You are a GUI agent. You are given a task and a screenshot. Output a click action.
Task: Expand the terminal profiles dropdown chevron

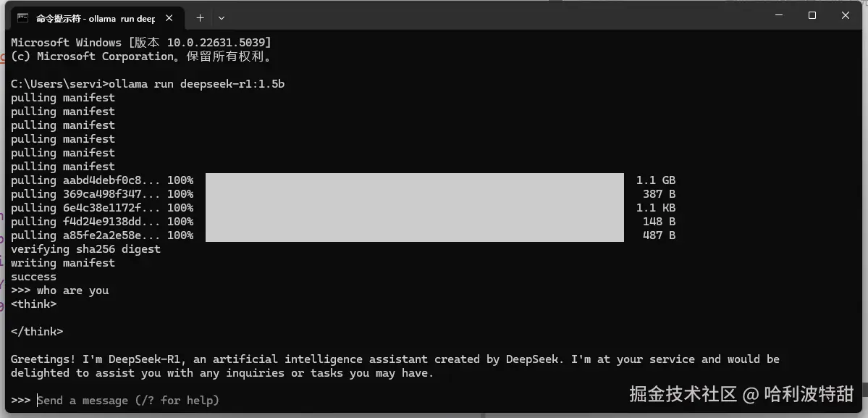pyautogui.click(x=222, y=18)
